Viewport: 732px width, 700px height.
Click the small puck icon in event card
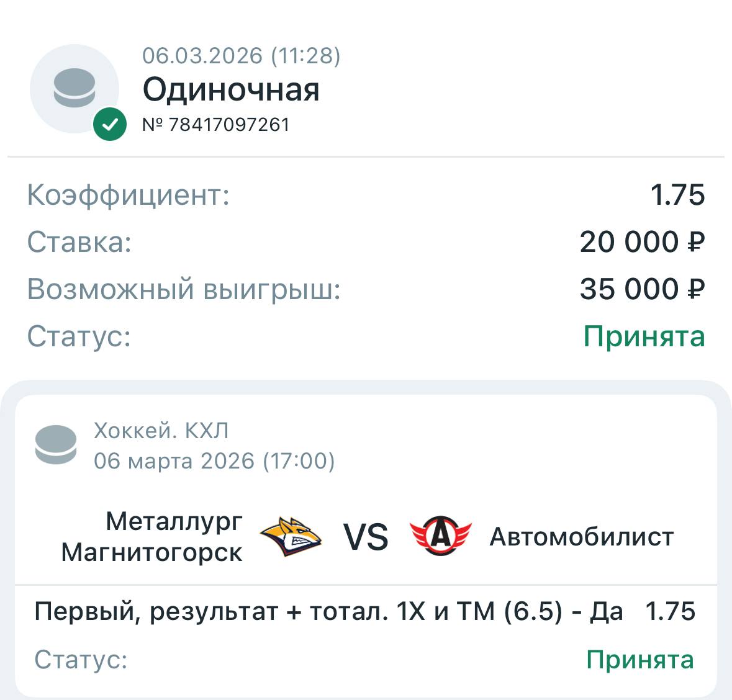pos(56,444)
